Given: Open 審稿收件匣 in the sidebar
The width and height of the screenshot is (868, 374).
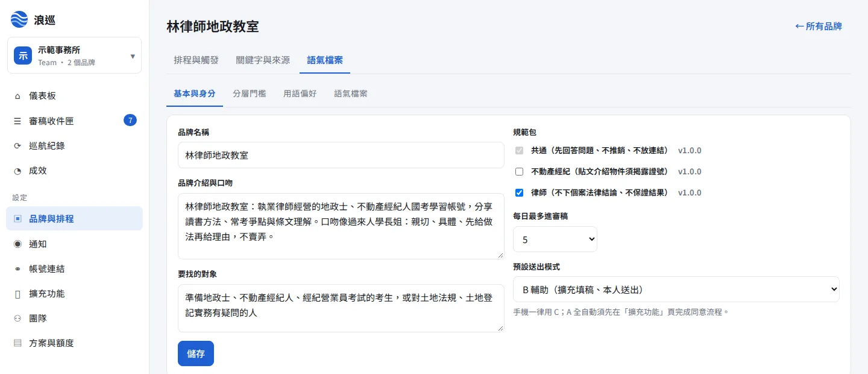Looking at the screenshot, I should [x=74, y=121].
